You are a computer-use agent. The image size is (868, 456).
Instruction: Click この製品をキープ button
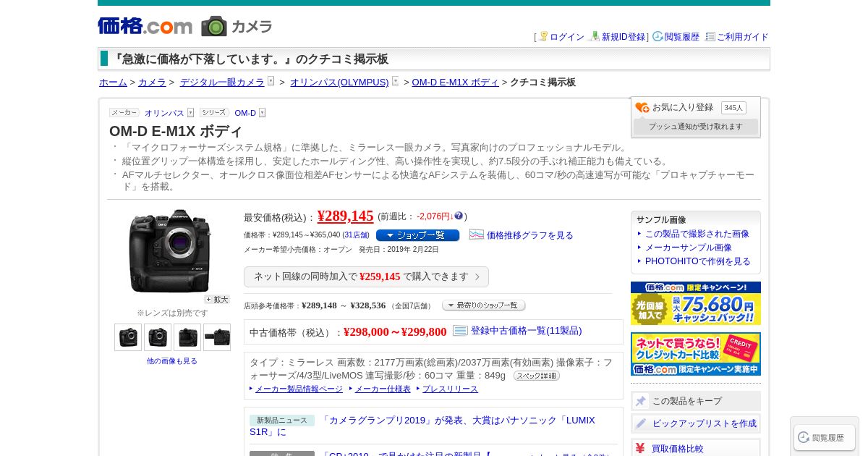[x=696, y=401]
